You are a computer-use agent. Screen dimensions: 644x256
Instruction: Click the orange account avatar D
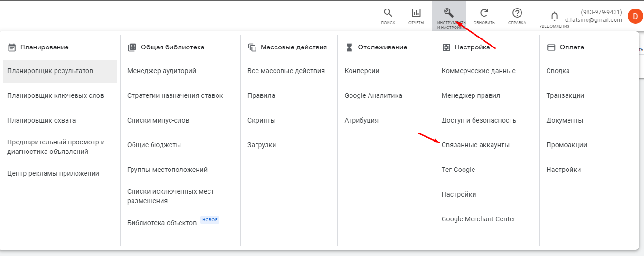(635, 16)
